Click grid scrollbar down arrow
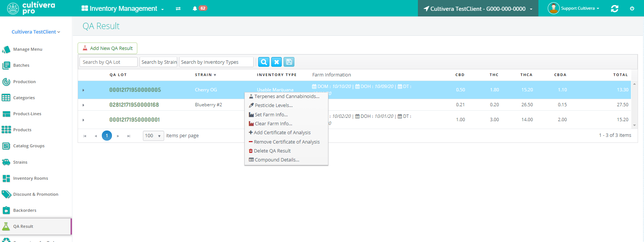This screenshot has width=644, height=242. pos(634,125)
